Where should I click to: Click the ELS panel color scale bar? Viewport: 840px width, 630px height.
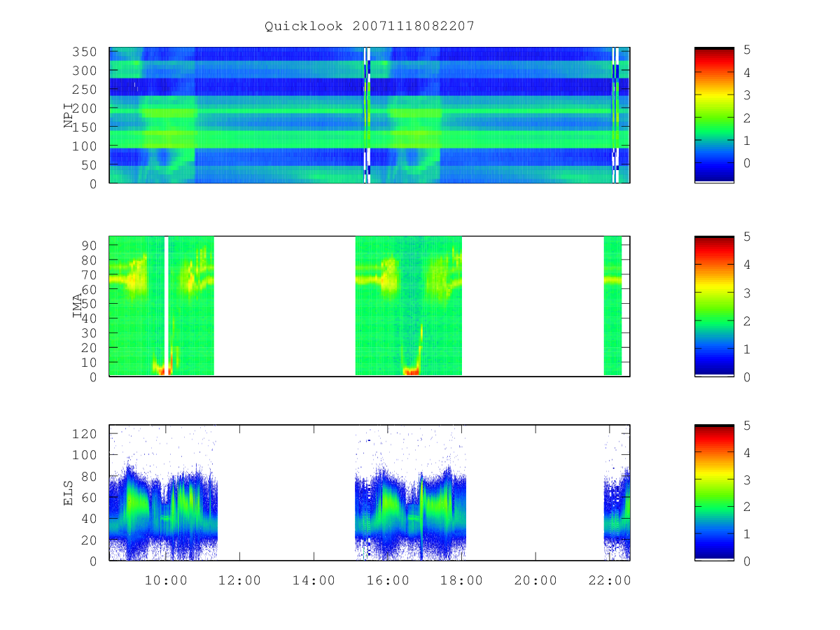tap(714, 493)
